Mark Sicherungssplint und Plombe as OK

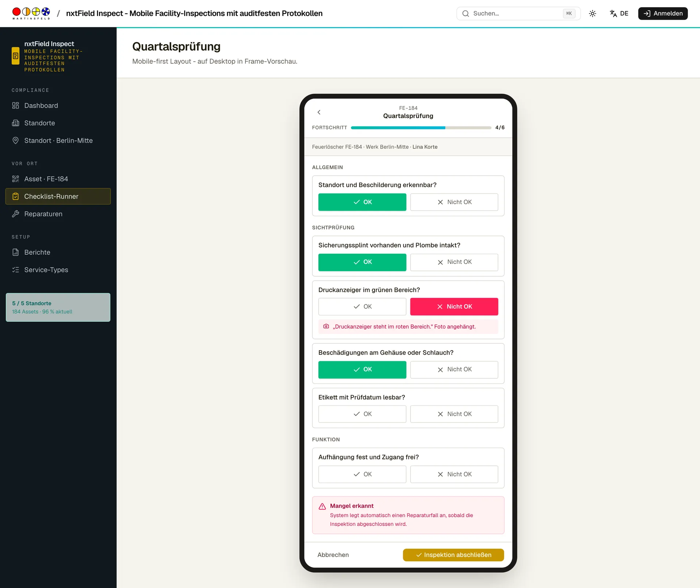[362, 262]
